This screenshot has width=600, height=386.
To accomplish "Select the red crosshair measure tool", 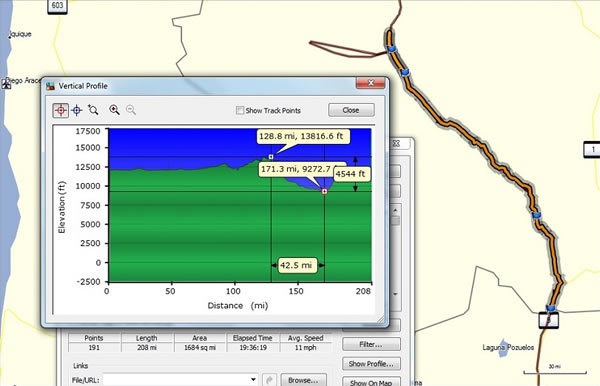I will 60,110.
